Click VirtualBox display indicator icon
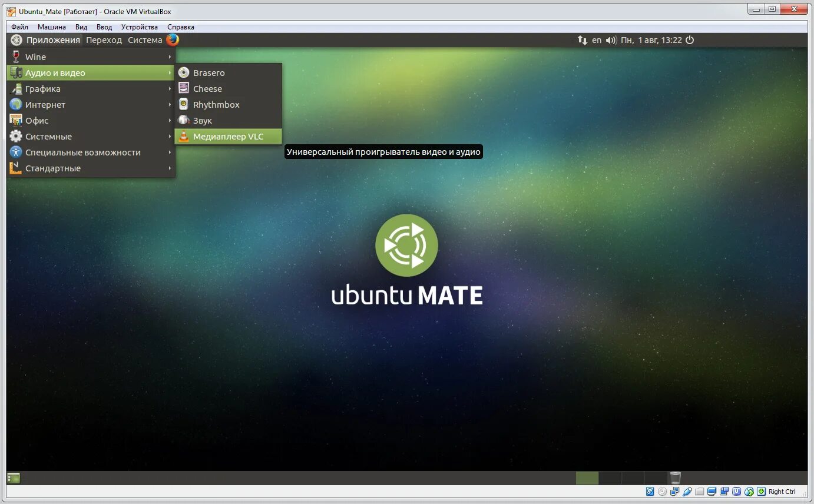This screenshot has width=814, height=504. coord(712,492)
